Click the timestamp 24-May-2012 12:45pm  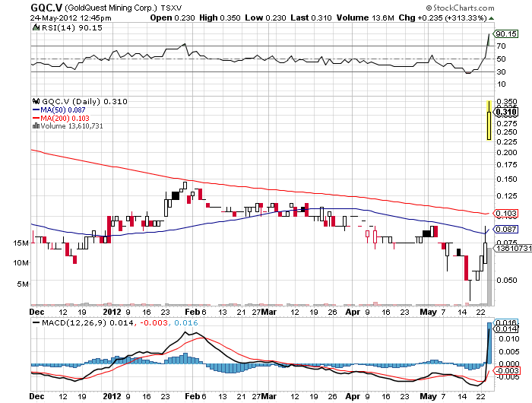point(71,18)
